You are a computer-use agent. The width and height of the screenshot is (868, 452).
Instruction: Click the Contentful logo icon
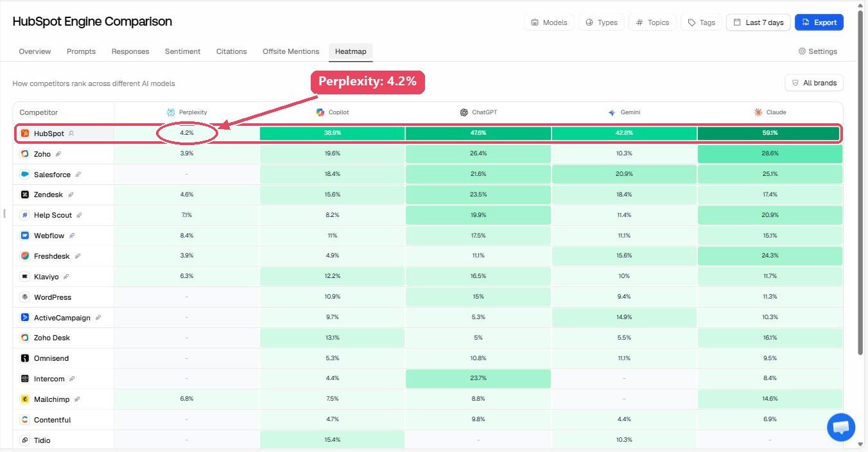point(25,420)
